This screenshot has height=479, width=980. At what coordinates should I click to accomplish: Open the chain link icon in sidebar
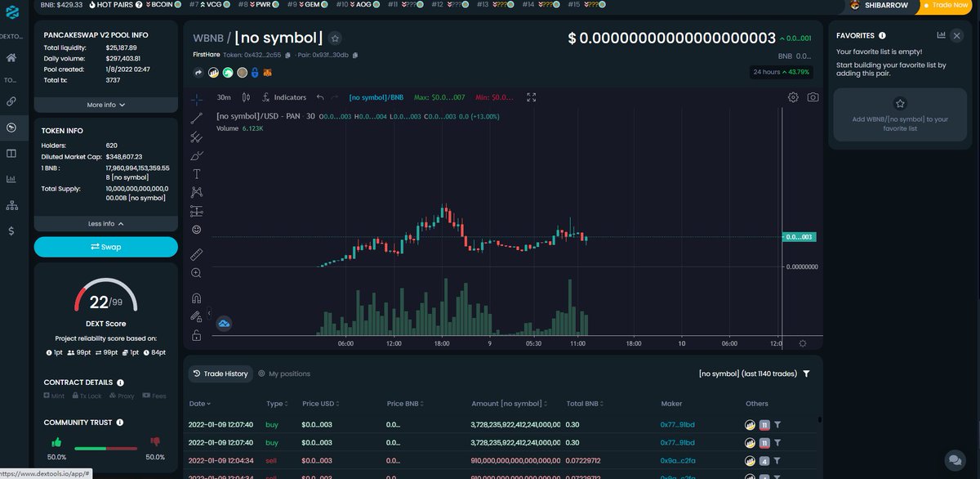tap(11, 101)
